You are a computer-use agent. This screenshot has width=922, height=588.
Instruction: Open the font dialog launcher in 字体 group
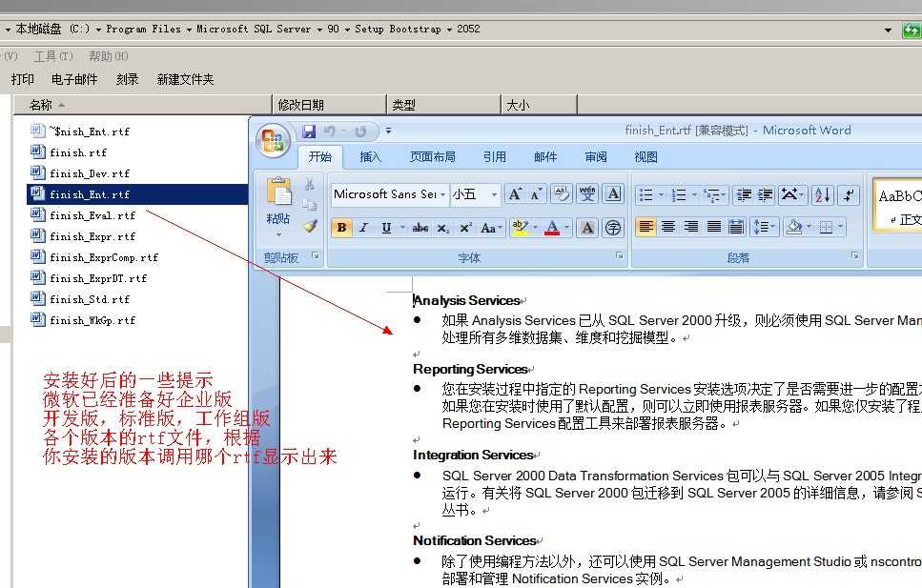[619, 255]
